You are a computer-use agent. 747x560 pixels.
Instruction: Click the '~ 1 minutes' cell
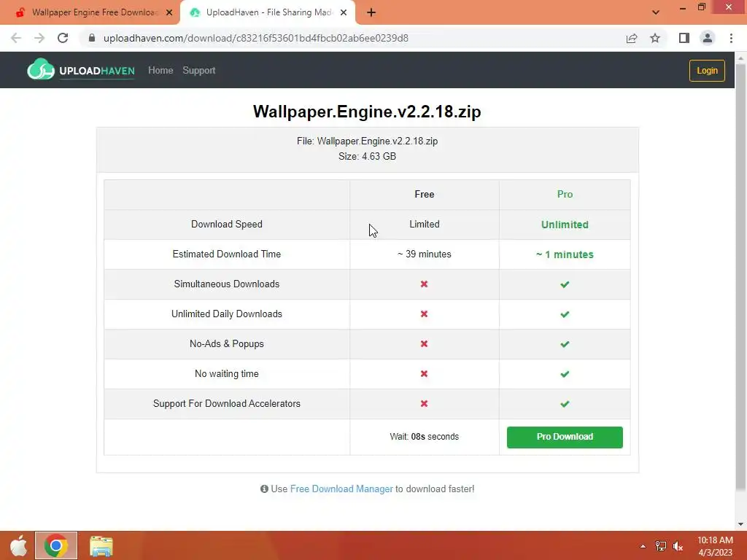[565, 254]
